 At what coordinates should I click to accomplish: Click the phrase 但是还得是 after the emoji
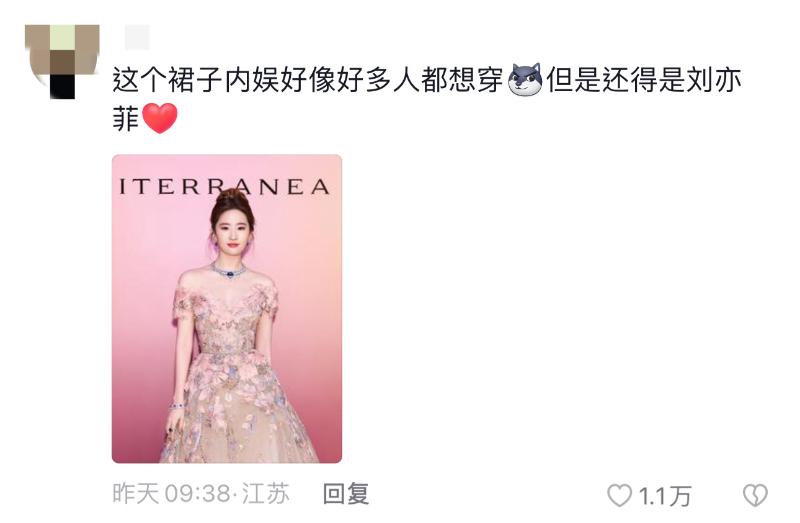(x=615, y=81)
